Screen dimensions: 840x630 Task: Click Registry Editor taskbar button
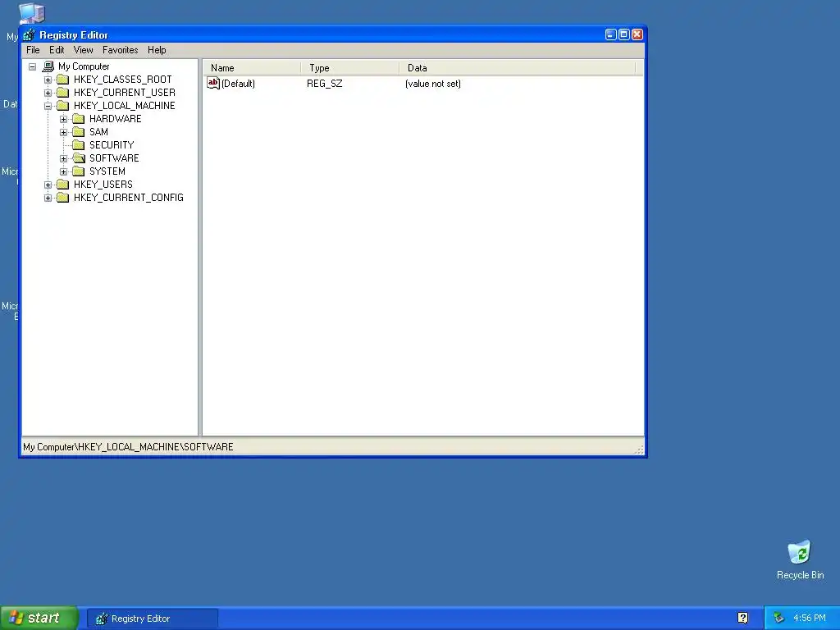coord(153,619)
